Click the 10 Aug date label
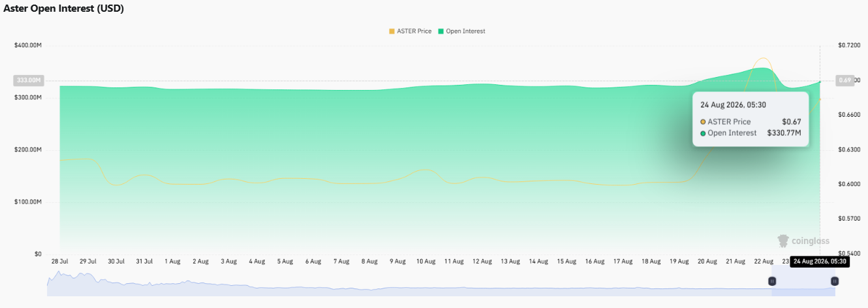This screenshot has width=868, height=308. pyautogui.click(x=425, y=261)
